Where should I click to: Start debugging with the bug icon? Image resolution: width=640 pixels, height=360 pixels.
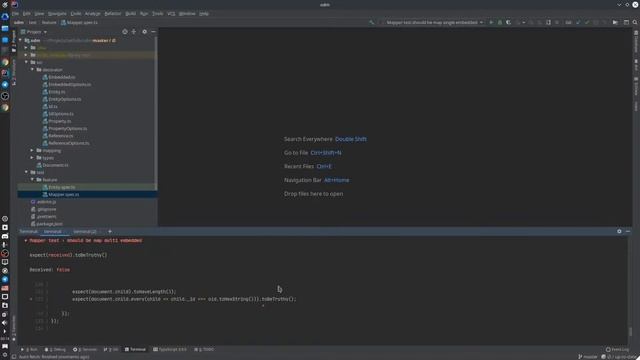(500, 22)
